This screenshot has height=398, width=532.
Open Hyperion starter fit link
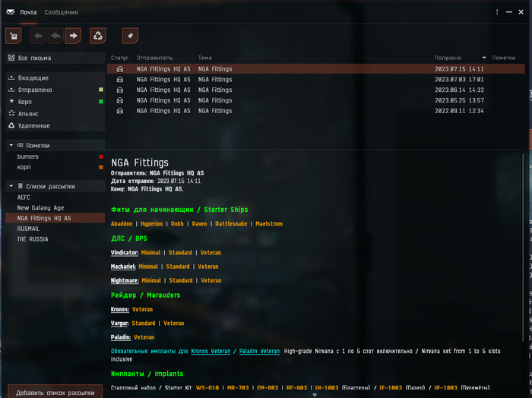(152, 224)
